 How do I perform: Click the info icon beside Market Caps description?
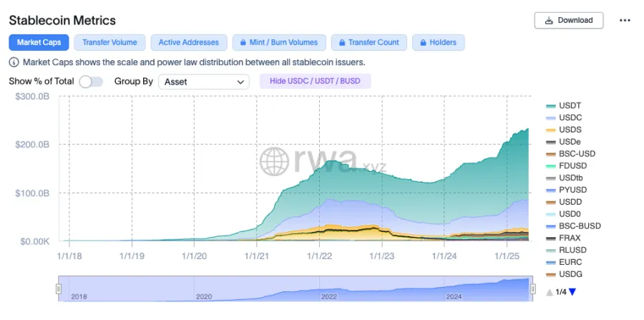tap(14, 62)
